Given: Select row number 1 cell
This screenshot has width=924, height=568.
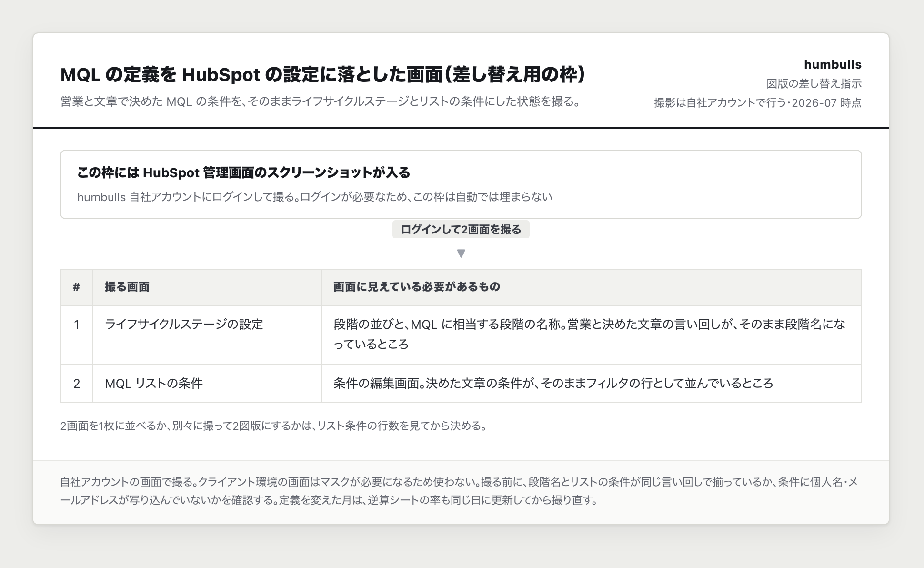Looking at the screenshot, I should [x=77, y=335].
